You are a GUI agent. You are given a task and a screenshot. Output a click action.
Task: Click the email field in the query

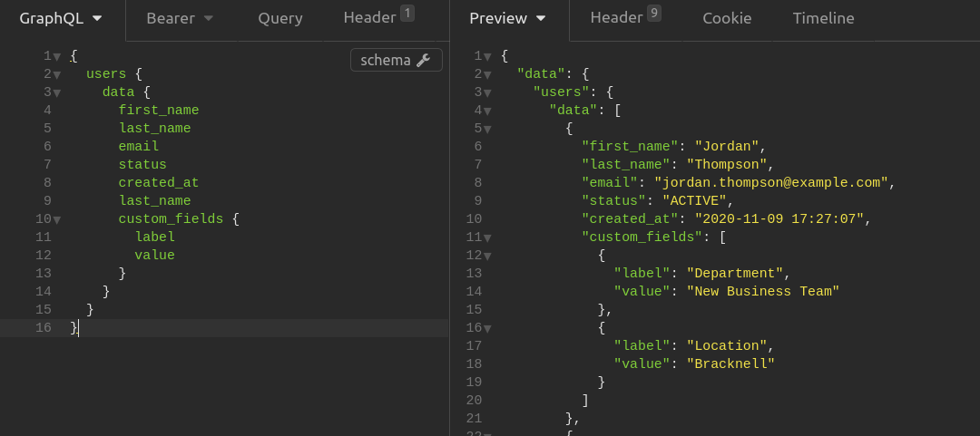coord(139,147)
